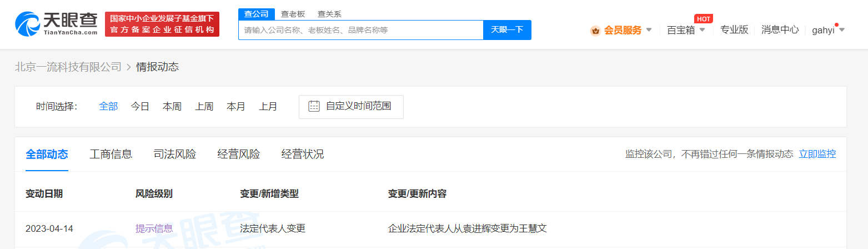Select 本周 time filter
Image resolution: width=868 pixels, height=249 pixels.
pos(172,107)
